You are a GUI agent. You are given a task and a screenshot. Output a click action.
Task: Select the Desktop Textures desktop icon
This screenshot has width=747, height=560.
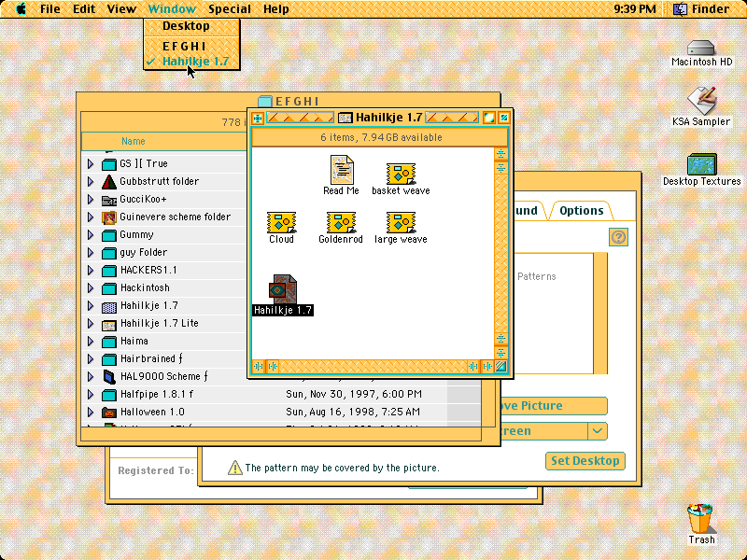tap(702, 164)
